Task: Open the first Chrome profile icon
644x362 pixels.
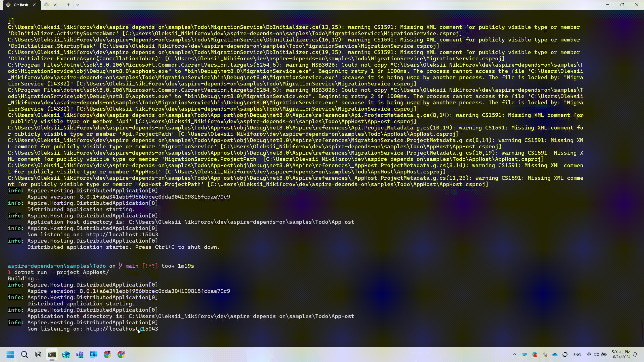Action: pyautogui.click(x=107, y=354)
